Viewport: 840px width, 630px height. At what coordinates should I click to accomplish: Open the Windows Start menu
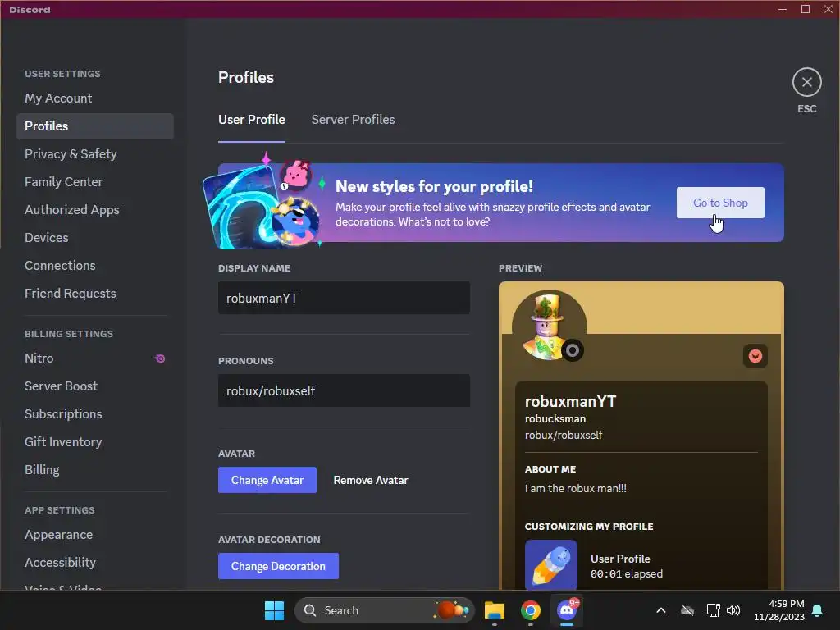(x=274, y=610)
